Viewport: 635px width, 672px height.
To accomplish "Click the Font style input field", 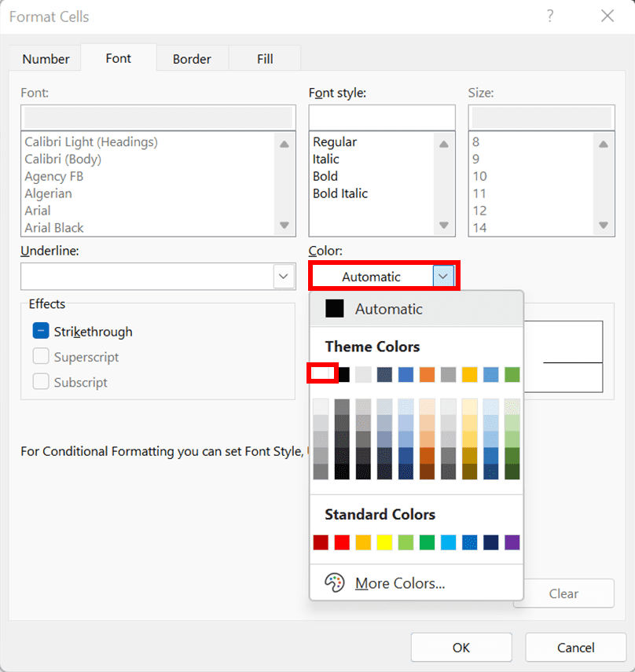I will click(382, 117).
